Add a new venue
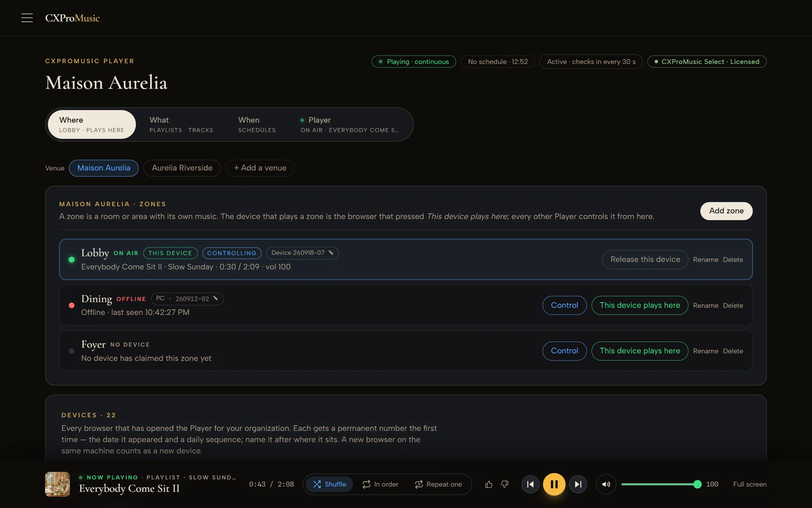The image size is (812, 508). click(x=260, y=168)
